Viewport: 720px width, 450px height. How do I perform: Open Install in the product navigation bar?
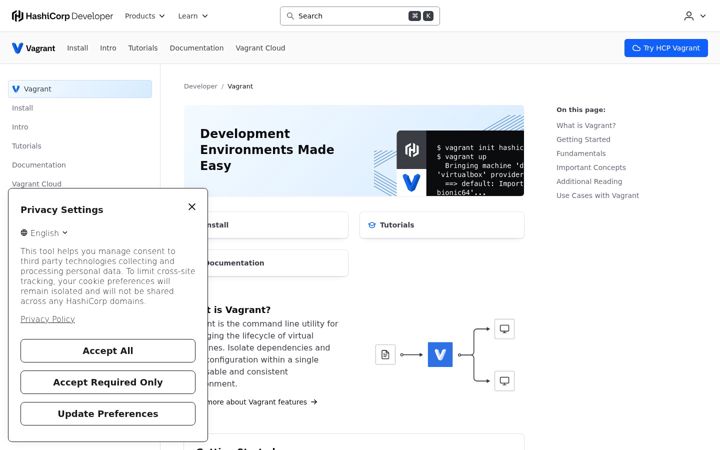(78, 48)
